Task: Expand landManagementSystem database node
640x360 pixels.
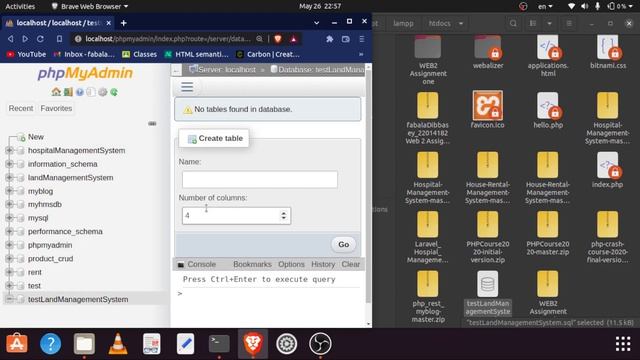Action: (9, 178)
